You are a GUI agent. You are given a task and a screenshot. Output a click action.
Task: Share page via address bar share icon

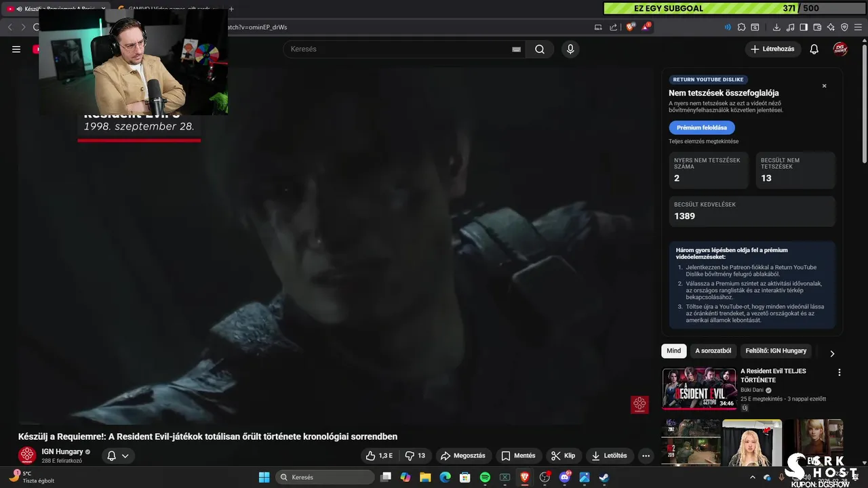(x=614, y=27)
